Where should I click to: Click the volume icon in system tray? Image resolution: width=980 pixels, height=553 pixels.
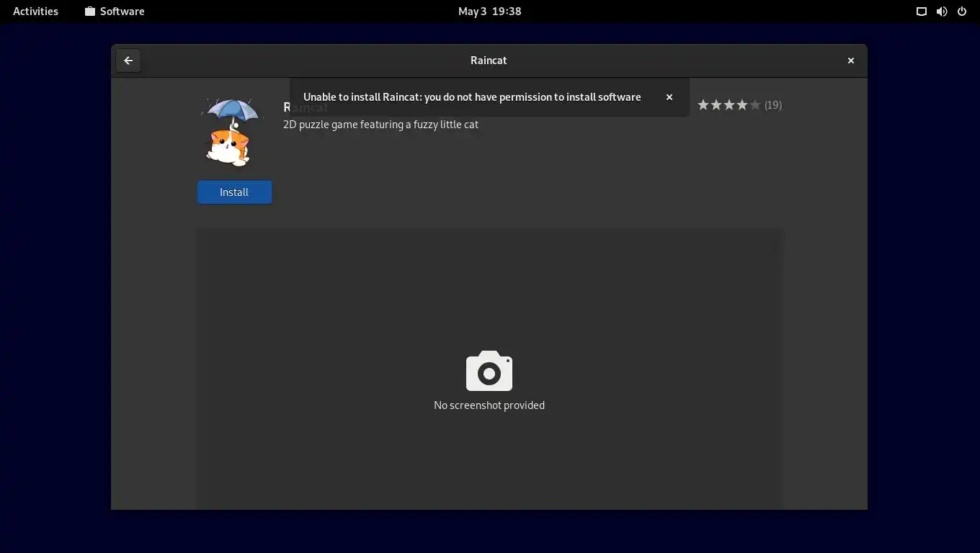coord(941,12)
